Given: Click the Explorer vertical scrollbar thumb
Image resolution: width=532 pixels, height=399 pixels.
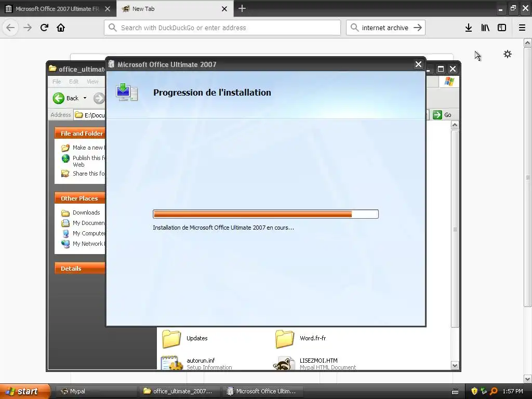Looking at the screenshot, I should [455, 229].
